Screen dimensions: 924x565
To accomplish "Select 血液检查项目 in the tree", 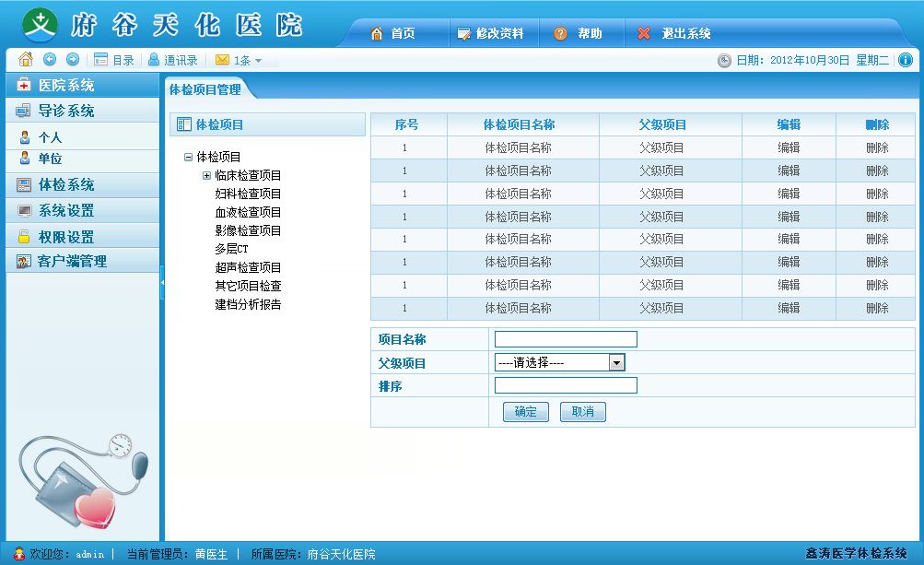I will tap(248, 212).
